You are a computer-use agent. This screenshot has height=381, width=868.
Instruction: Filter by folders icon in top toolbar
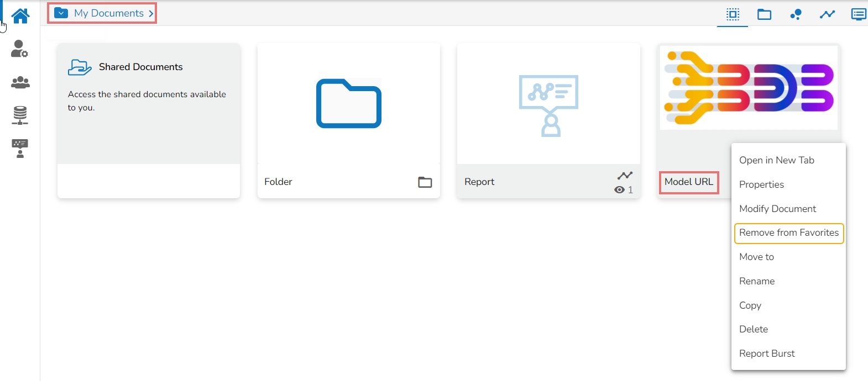pyautogui.click(x=765, y=14)
